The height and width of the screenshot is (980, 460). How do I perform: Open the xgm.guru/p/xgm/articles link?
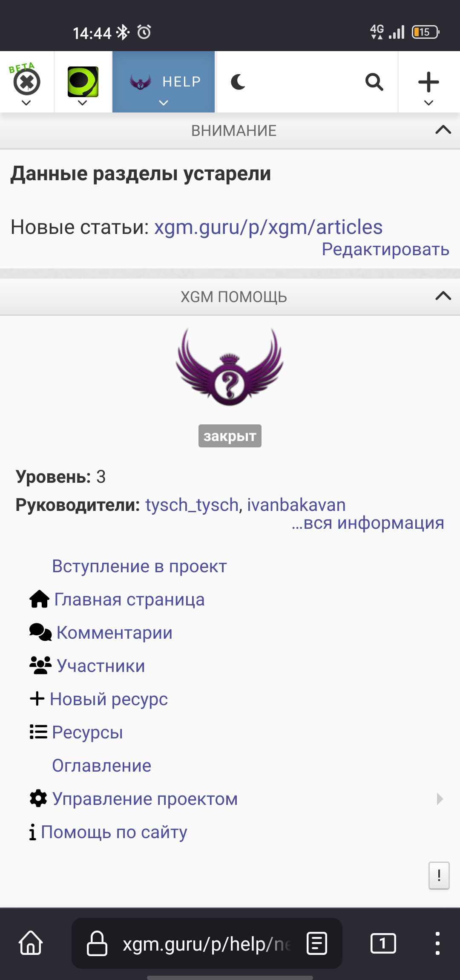point(268,227)
